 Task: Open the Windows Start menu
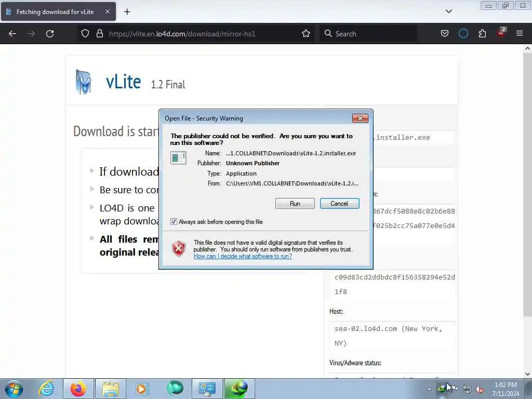pos(14,389)
